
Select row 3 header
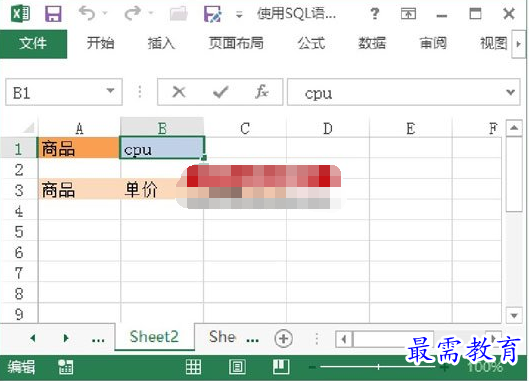point(19,190)
